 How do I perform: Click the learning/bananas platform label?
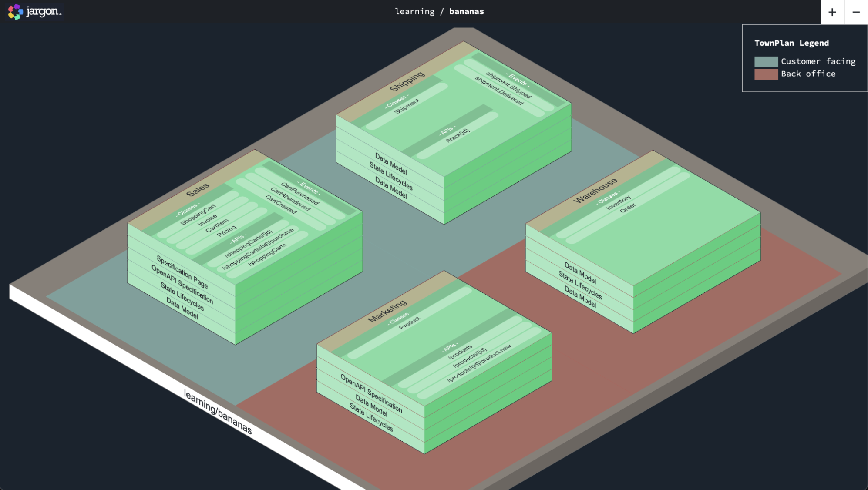[218, 412]
